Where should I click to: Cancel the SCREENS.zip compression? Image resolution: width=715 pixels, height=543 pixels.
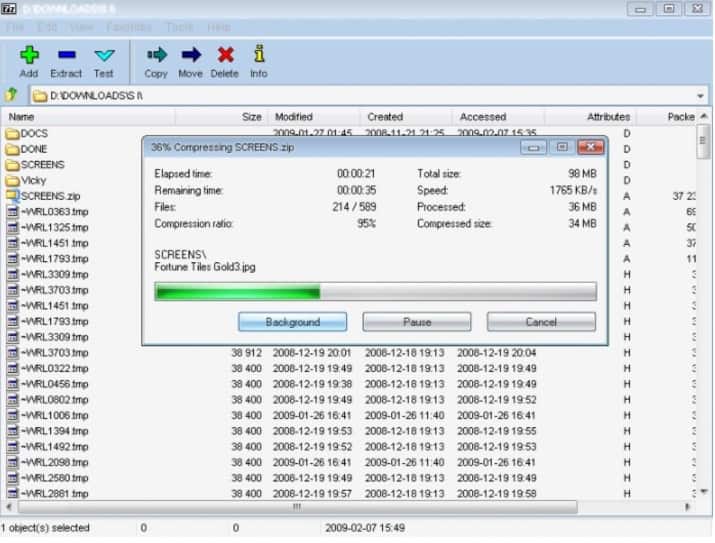tap(541, 322)
